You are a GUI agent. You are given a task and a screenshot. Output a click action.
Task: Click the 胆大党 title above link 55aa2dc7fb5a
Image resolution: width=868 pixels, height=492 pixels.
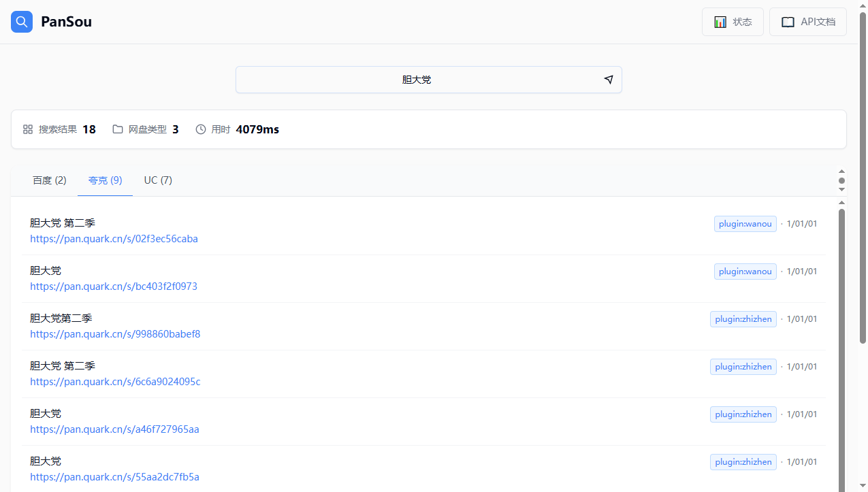coord(46,461)
